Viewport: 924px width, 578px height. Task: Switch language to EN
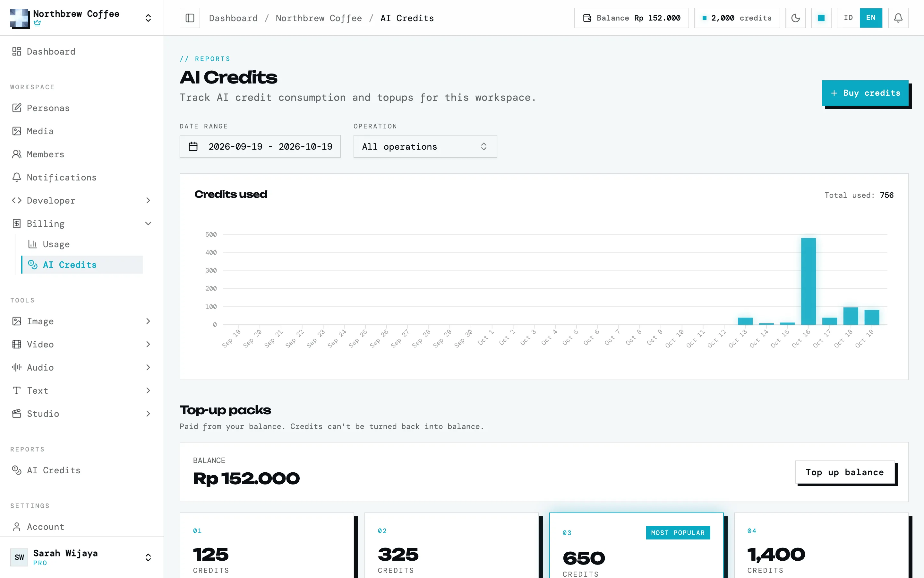(x=870, y=18)
